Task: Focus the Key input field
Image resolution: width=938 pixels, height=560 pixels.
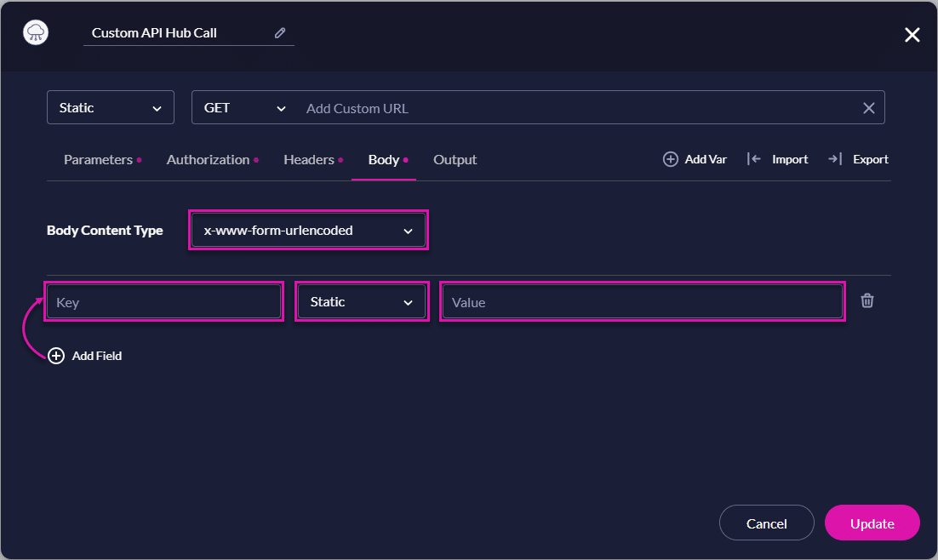Action: click(x=163, y=302)
